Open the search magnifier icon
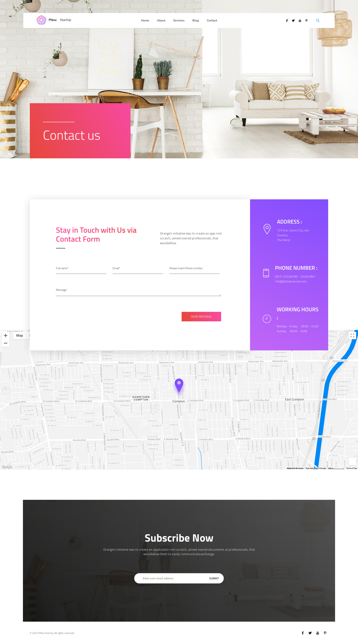 point(318,20)
